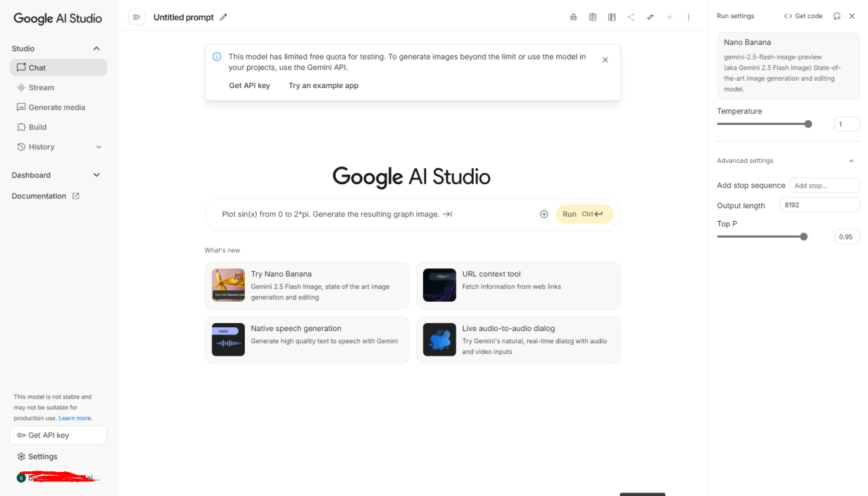Reset Run settings to defaults
The height and width of the screenshot is (496, 868).
pos(837,15)
